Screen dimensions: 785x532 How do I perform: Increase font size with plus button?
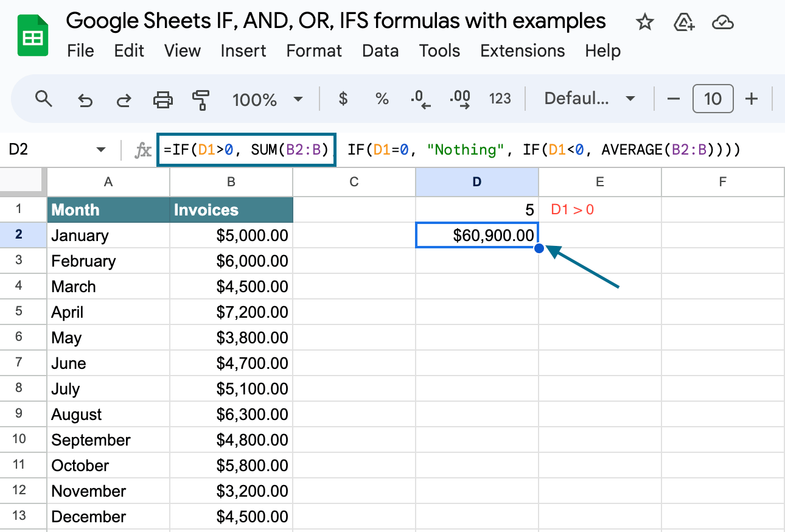tap(752, 99)
